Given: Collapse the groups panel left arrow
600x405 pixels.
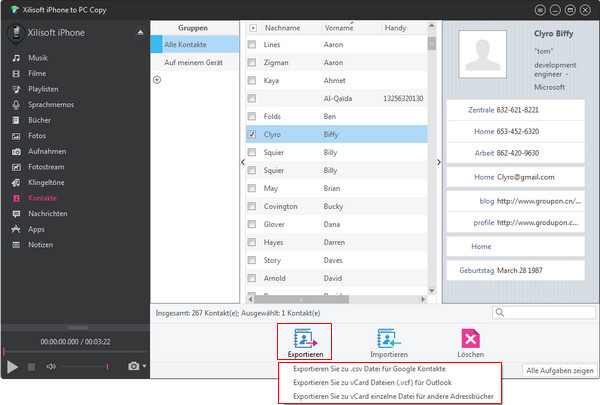Looking at the screenshot, I should point(243,162).
